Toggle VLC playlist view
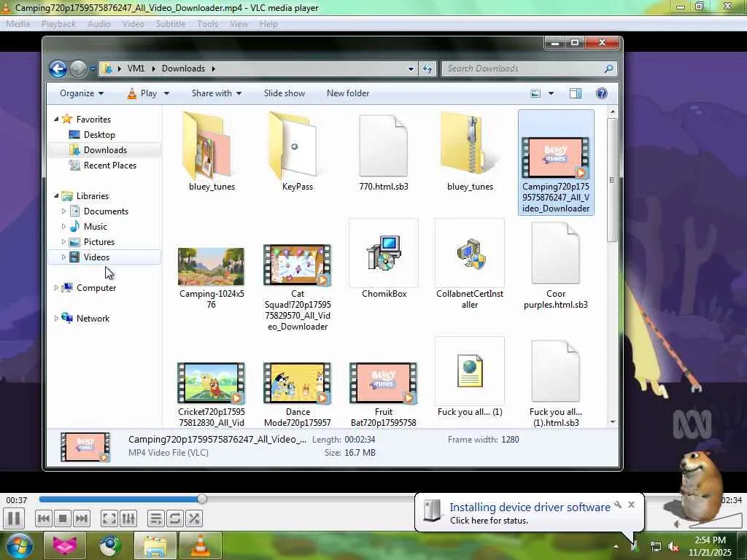This screenshot has width=747, height=560. pos(156,518)
